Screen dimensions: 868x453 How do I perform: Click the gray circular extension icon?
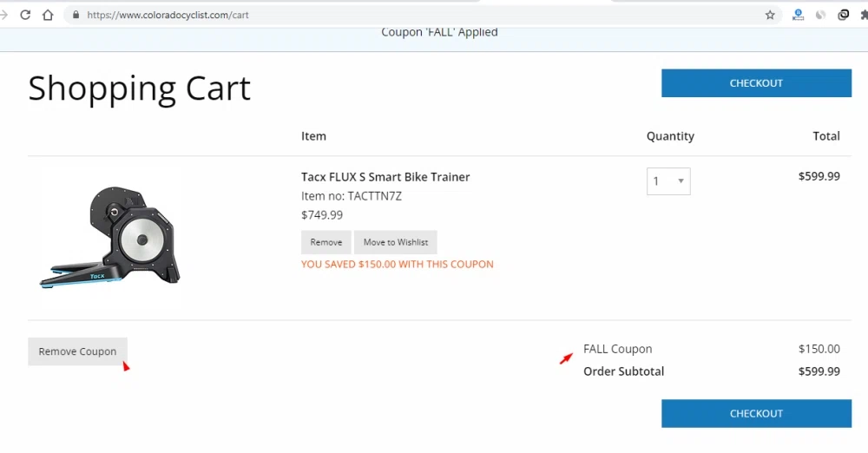[820, 15]
